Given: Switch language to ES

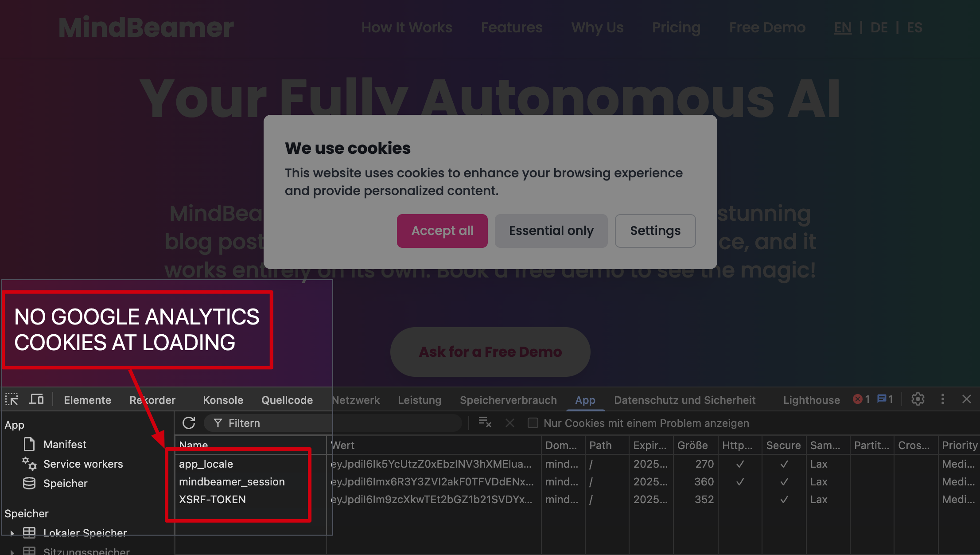Looking at the screenshot, I should (x=914, y=27).
